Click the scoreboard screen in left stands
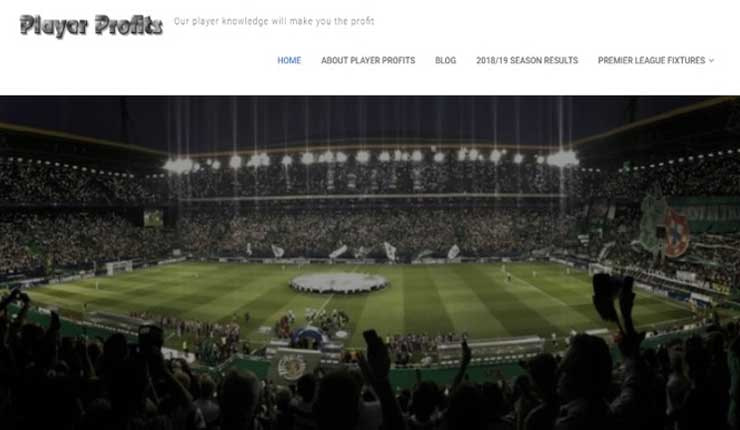The width and height of the screenshot is (740, 430). click(153, 218)
